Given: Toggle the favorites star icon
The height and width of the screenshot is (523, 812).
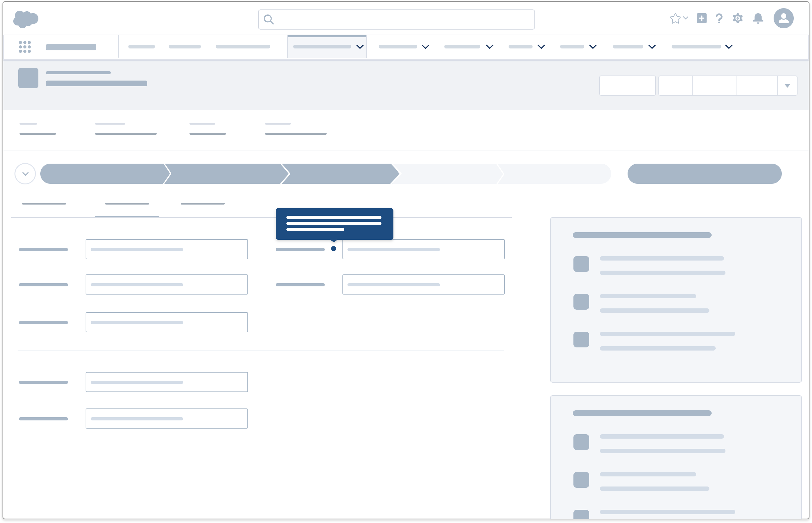Looking at the screenshot, I should (675, 18).
